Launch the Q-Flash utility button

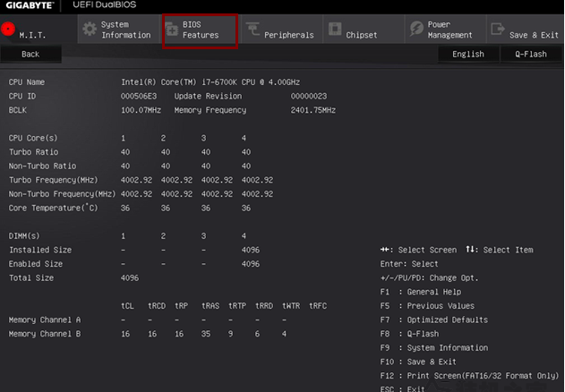(x=531, y=54)
